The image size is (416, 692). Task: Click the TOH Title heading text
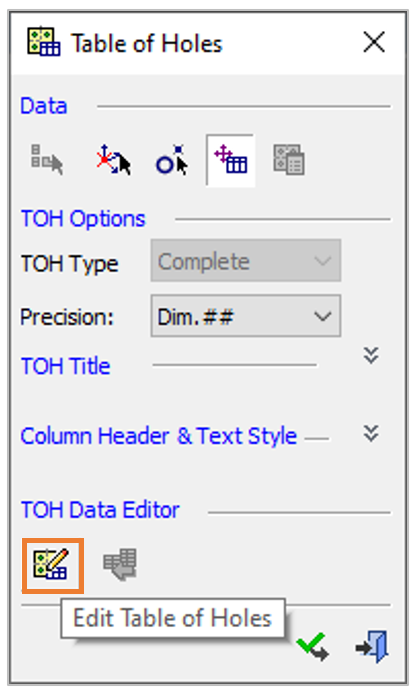tap(66, 366)
